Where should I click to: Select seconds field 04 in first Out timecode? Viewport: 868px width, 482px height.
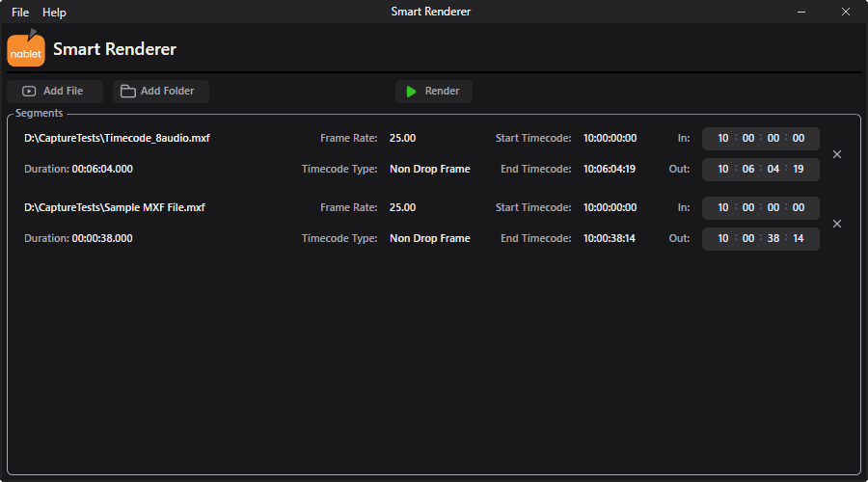point(773,169)
